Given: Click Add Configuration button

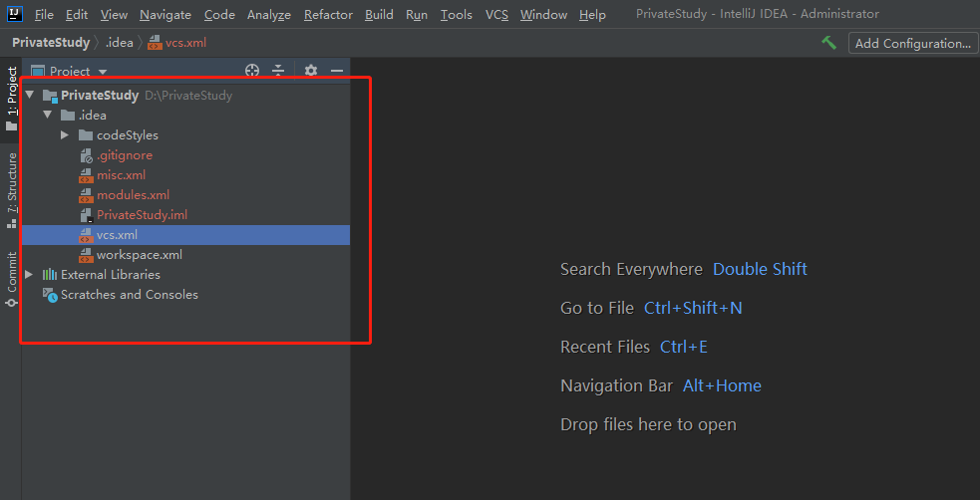Looking at the screenshot, I should tap(912, 43).
